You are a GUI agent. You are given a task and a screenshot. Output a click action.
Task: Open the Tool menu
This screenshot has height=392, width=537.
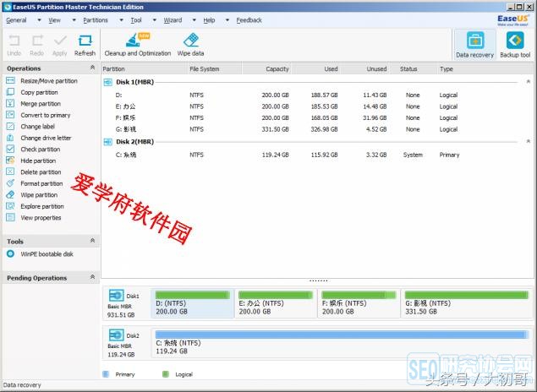136,20
